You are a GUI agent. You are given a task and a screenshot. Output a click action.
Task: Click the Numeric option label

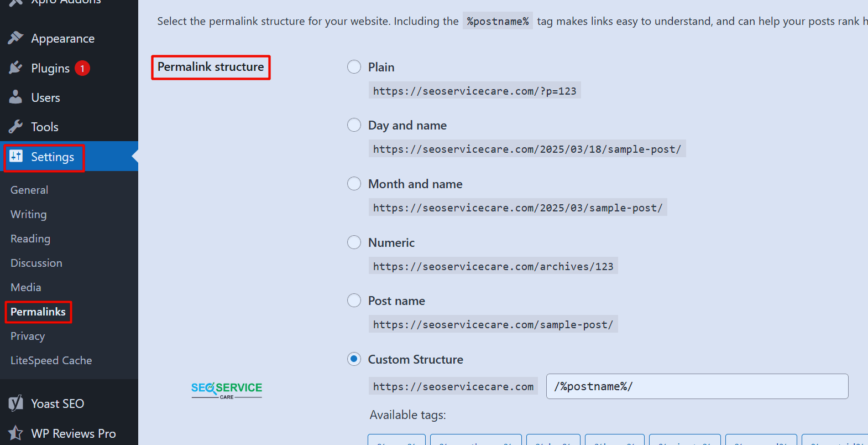pyautogui.click(x=391, y=242)
